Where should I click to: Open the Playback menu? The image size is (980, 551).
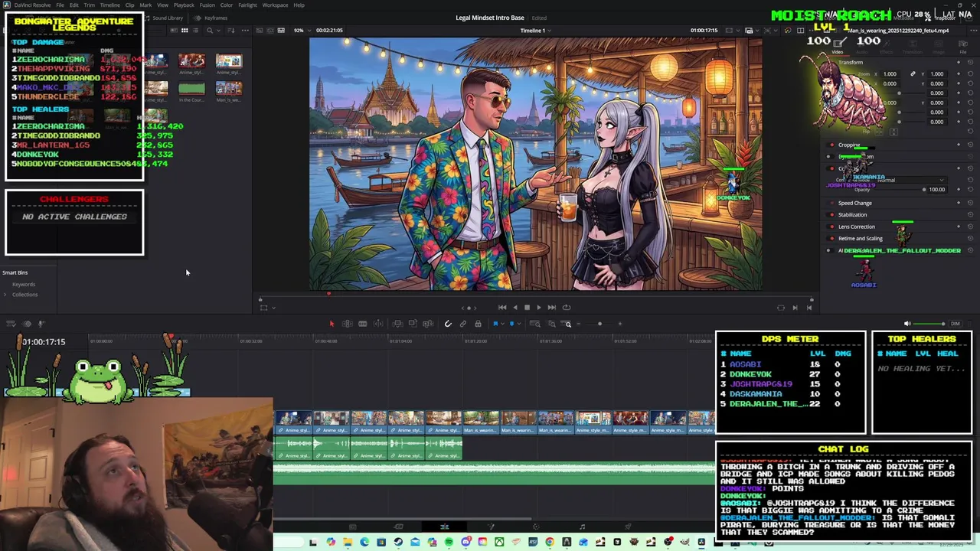184,5
